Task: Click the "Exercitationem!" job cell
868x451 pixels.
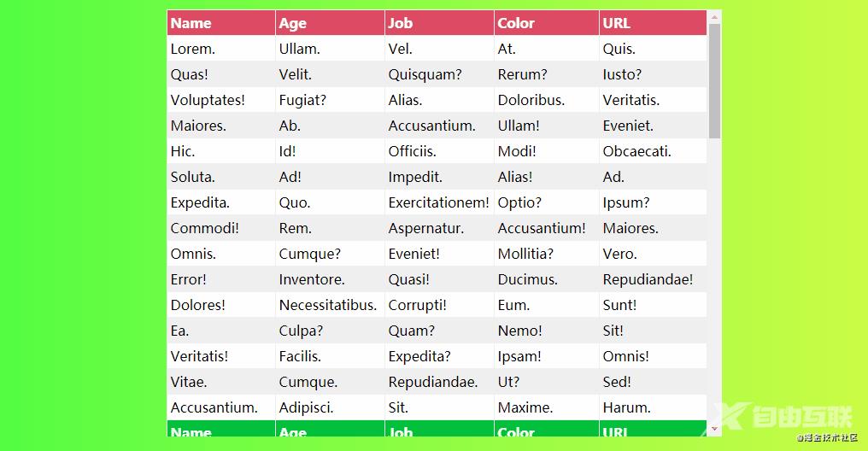Action: pos(438,202)
